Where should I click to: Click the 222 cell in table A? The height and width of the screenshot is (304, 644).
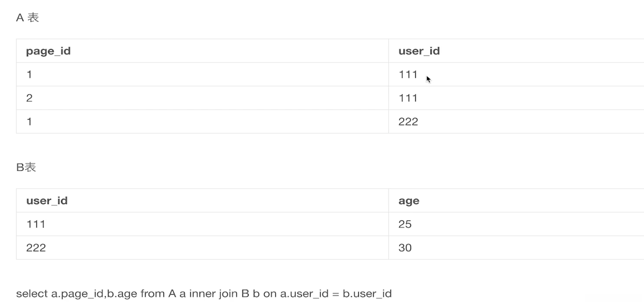coord(408,122)
